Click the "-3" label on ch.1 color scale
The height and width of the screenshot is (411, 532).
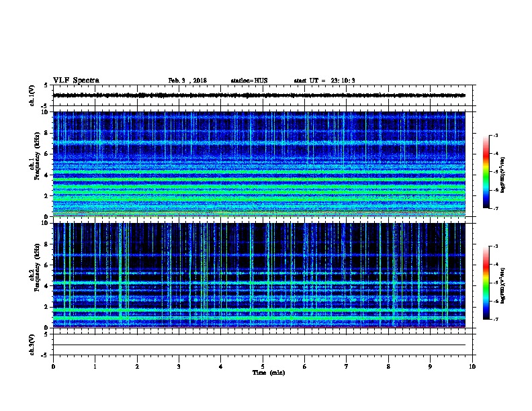pos(495,136)
